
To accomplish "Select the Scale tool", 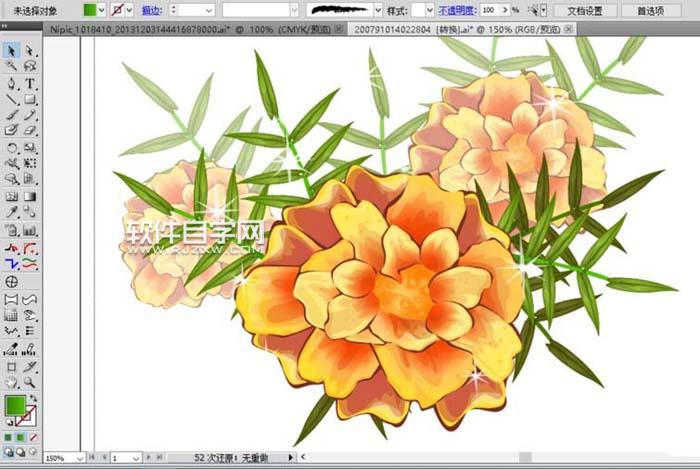I will click(x=30, y=148).
